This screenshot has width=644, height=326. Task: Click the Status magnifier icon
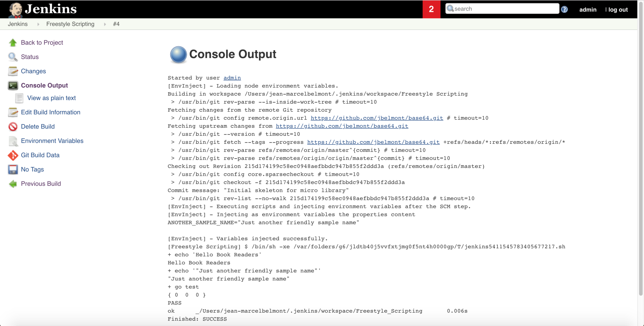[13, 57]
